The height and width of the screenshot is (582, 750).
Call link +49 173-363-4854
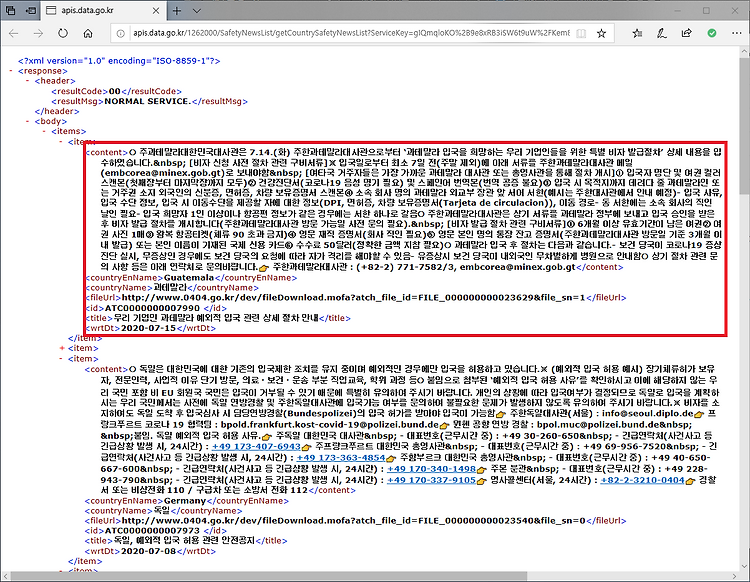click(341, 457)
